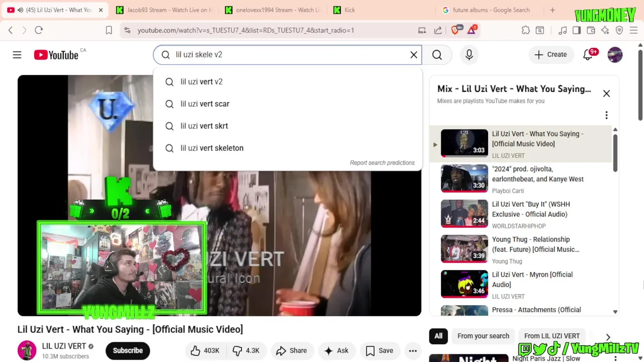Click the video player area
Screen dimensions: 644x362
(219, 196)
